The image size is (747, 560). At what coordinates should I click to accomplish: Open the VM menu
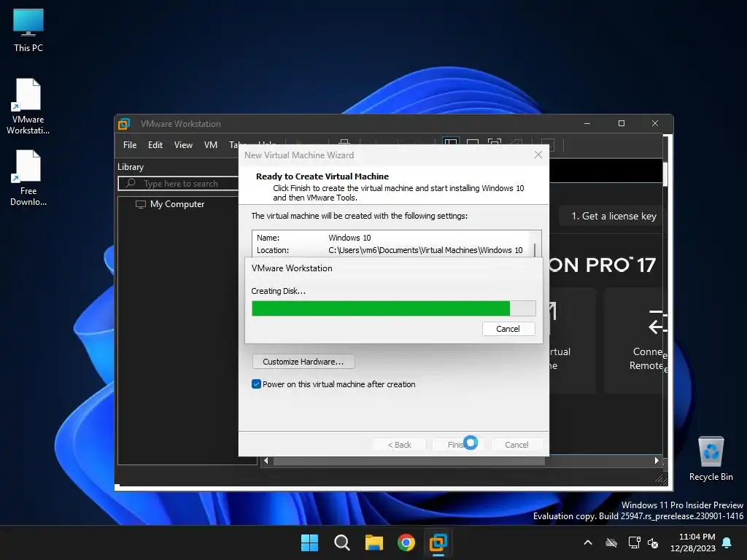pyautogui.click(x=211, y=145)
